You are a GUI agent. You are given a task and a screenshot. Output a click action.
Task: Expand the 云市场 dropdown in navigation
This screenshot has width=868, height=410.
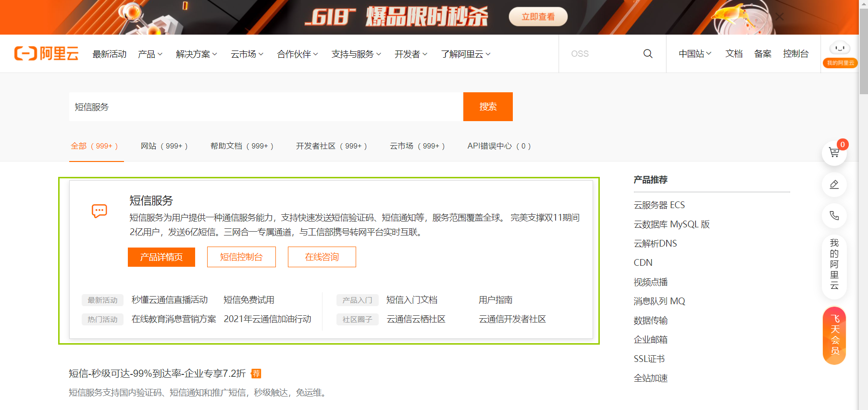pyautogui.click(x=247, y=54)
